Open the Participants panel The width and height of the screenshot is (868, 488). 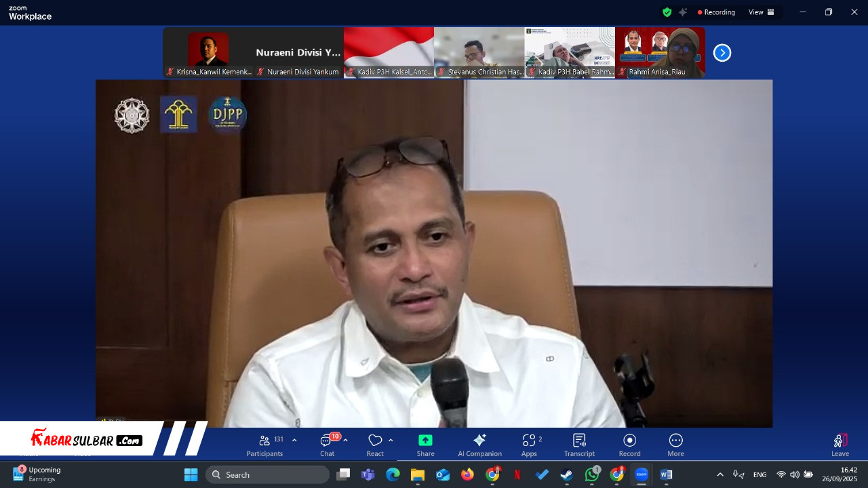click(x=264, y=445)
